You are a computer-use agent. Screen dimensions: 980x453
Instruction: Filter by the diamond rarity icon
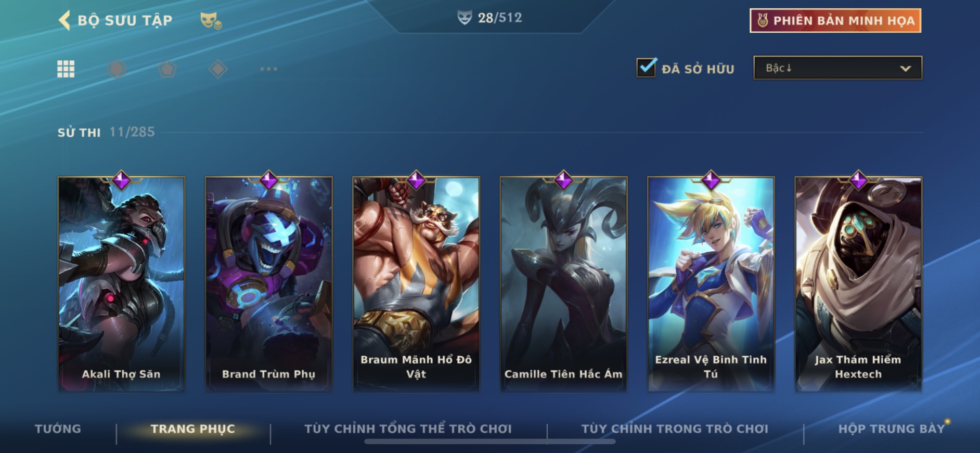(x=218, y=69)
